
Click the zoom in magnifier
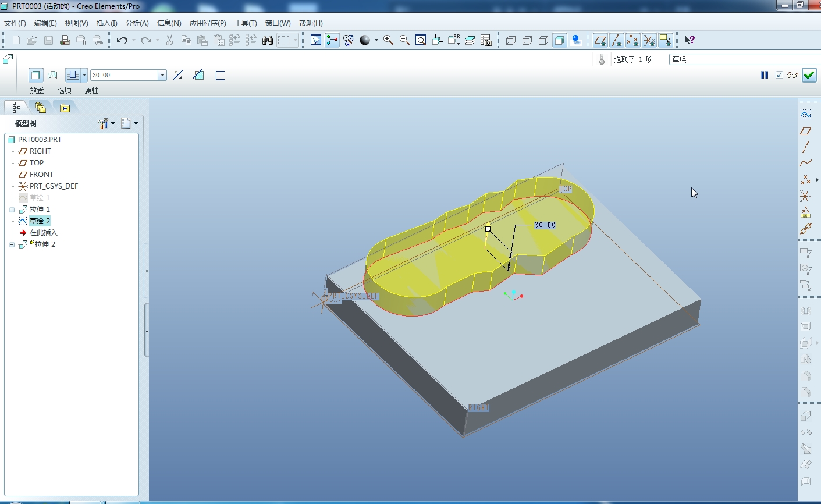[x=388, y=40]
